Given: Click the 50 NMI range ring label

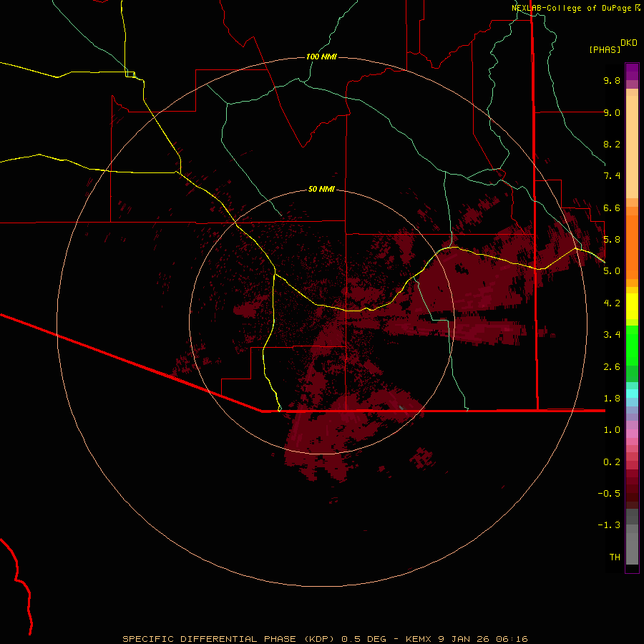Looking at the screenshot, I should 321,190.
